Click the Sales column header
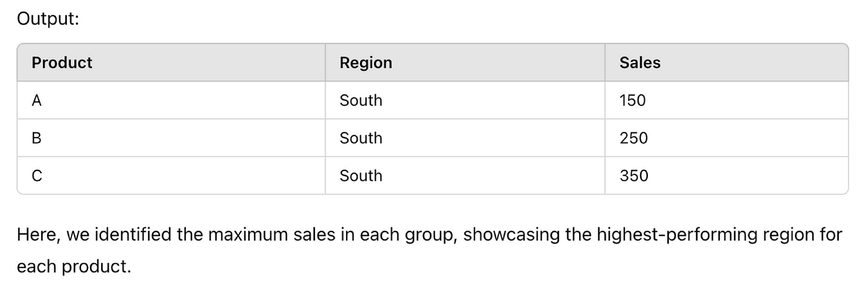868x304 pixels. [x=726, y=63]
